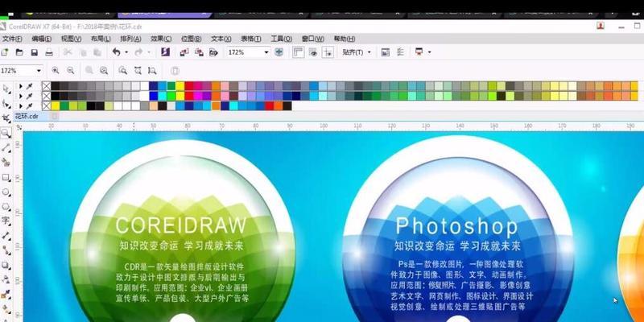Click the eyedropper of the second palette row

coord(30,96)
